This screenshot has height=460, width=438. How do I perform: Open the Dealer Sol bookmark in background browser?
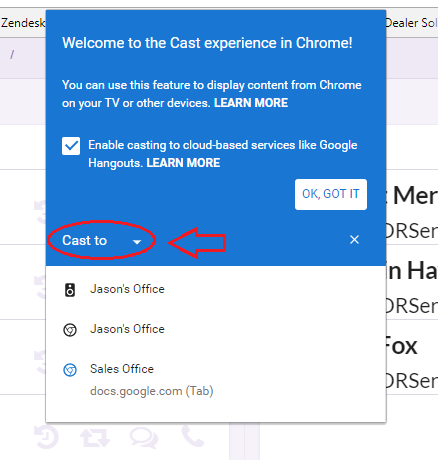coord(411,23)
